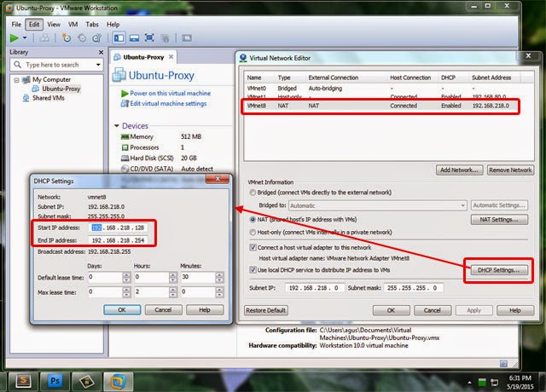Viewport: 546px width, 392px height.
Task: Click the Subnet mask field in Network Editor
Action: (x=413, y=288)
